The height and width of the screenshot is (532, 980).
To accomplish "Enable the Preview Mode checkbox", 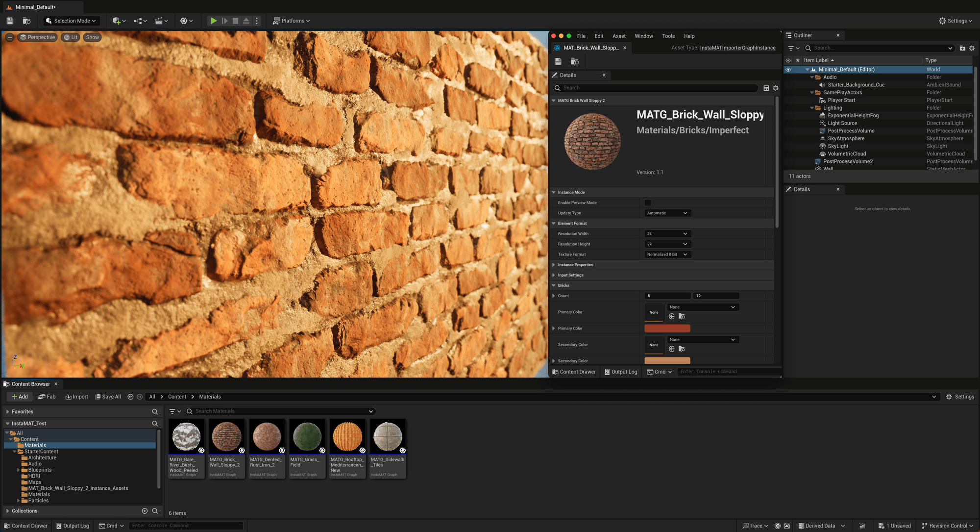I will coord(648,203).
